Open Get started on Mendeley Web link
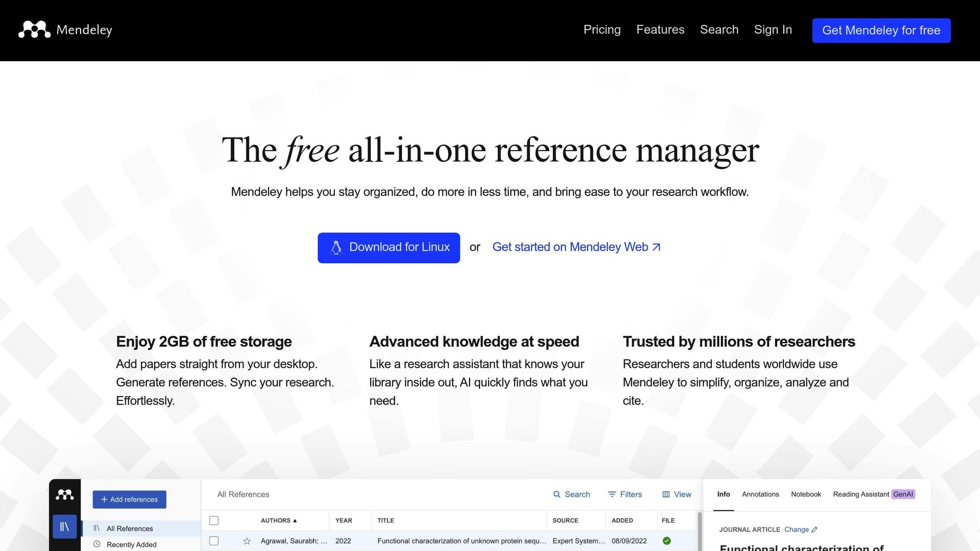The width and height of the screenshot is (980, 551). pyautogui.click(x=576, y=247)
